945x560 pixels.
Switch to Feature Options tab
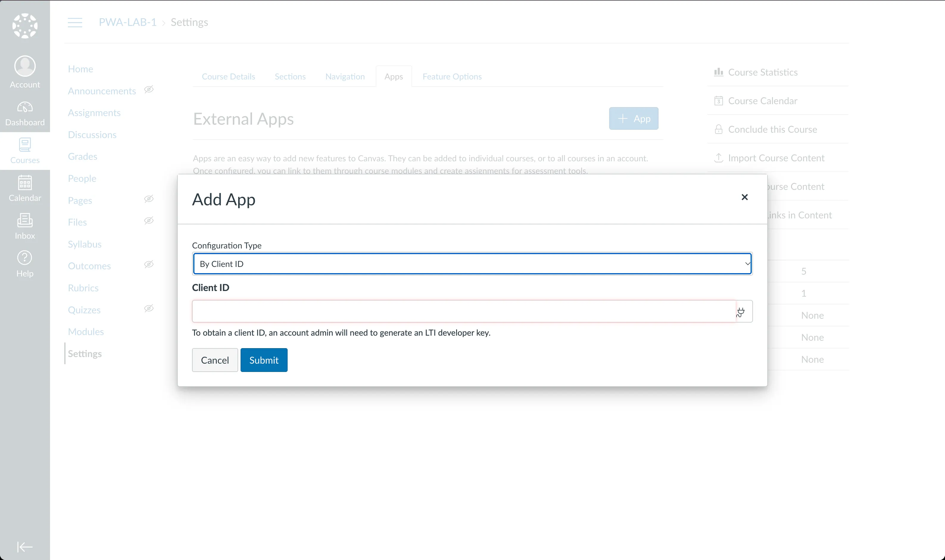point(452,76)
